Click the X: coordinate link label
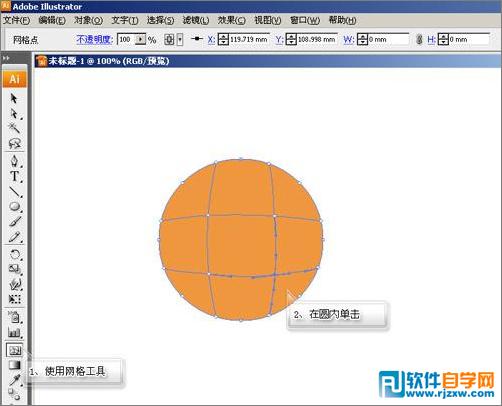 (211, 40)
